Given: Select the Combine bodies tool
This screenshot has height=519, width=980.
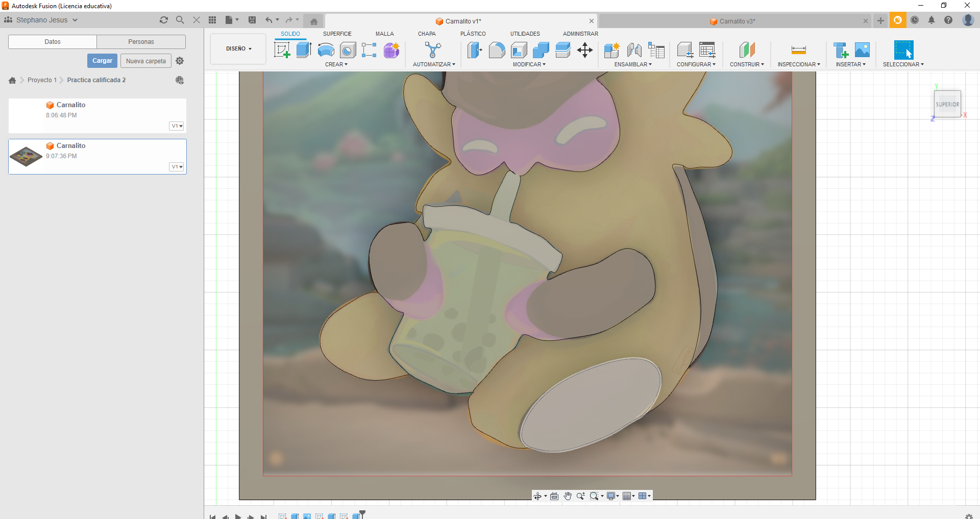Looking at the screenshot, I should click(x=541, y=50).
